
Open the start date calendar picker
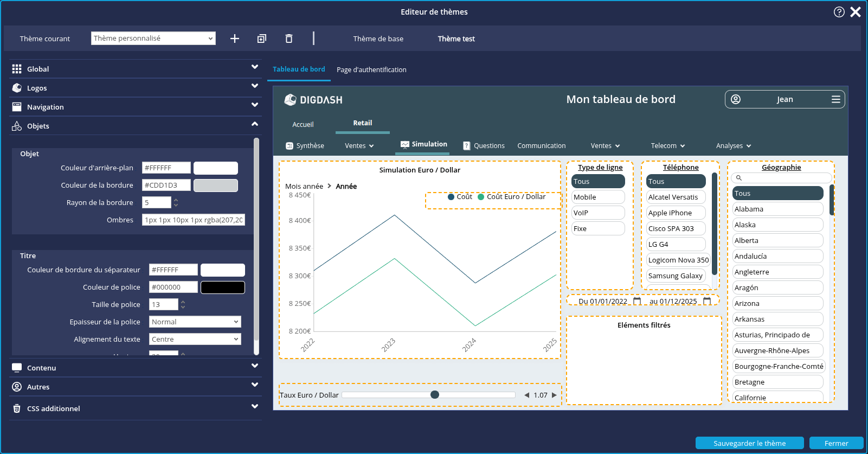coord(637,301)
